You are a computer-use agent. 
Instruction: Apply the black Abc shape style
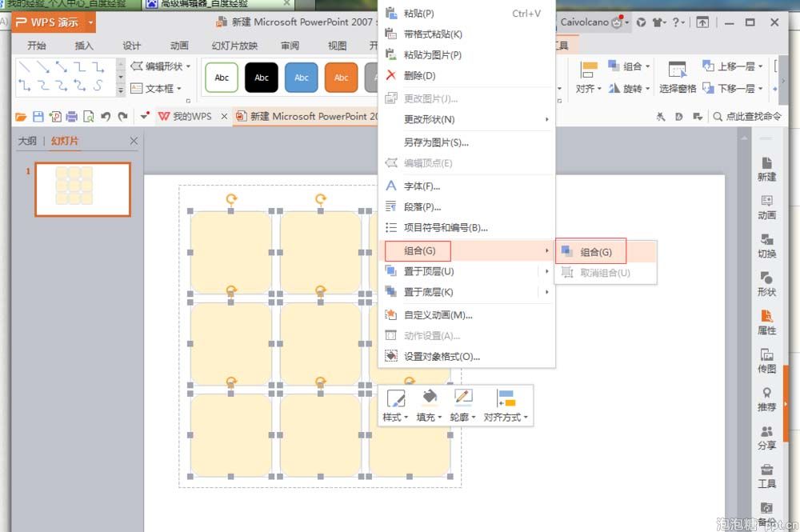[x=262, y=78]
